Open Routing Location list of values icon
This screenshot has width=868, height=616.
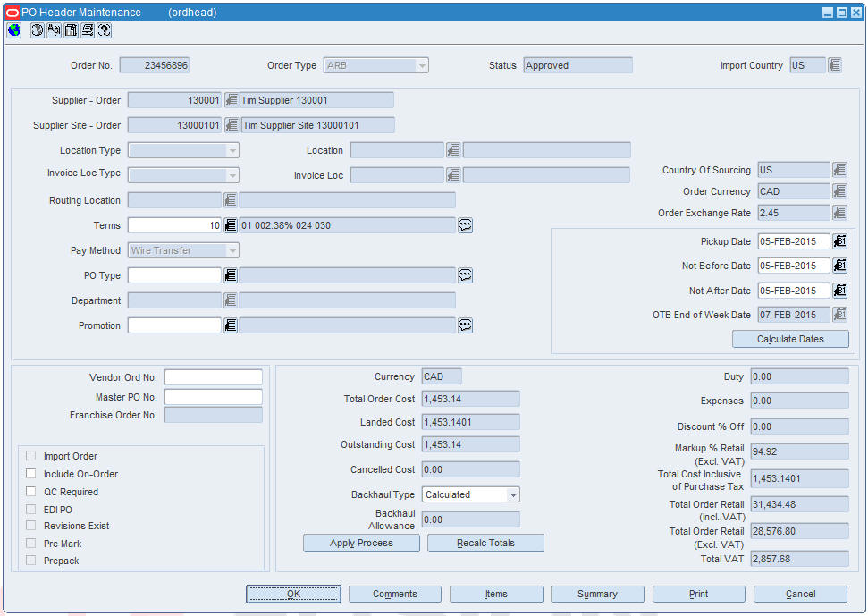tap(231, 199)
